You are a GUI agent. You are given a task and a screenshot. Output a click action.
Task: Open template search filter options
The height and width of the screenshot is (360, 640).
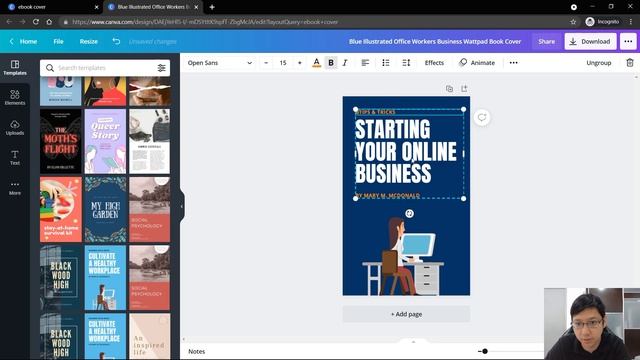coord(162,68)
